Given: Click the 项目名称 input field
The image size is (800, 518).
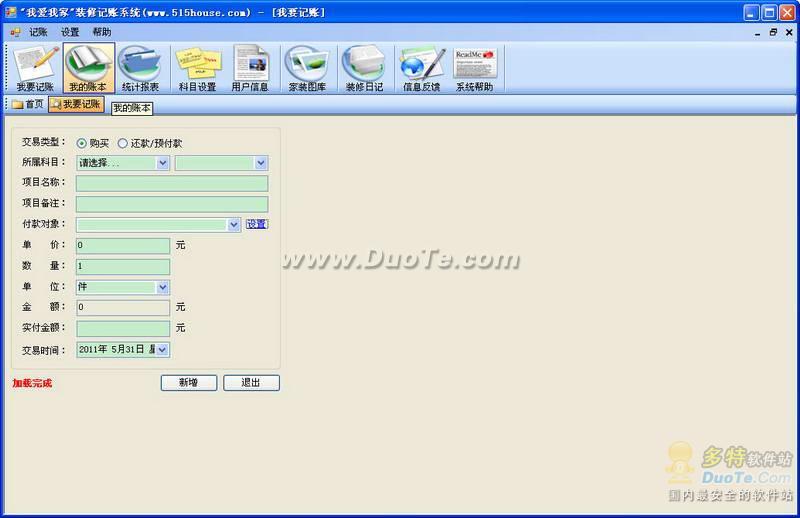Looking at the screenshot, I should (x=172, y=183).
